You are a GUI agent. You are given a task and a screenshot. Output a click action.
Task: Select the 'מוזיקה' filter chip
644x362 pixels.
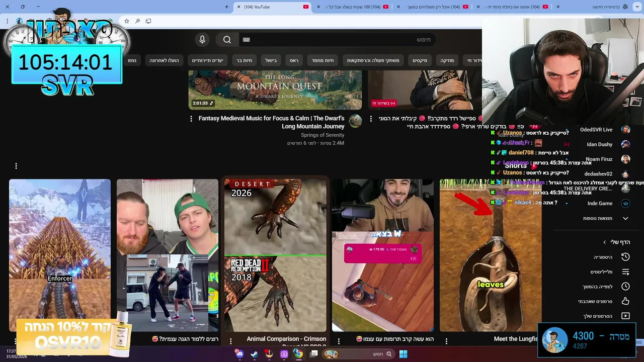pyautogui.click(x=447, y=60)
